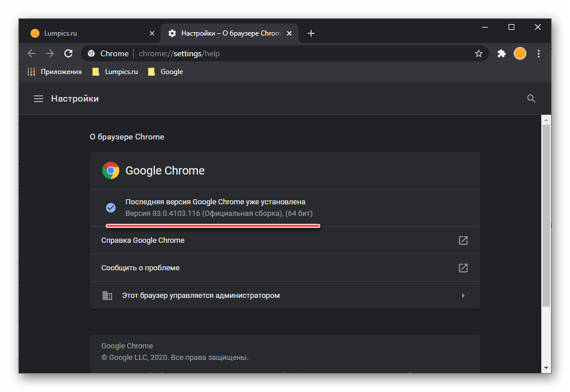Switch to the Lumpics.ru tab
Screen dimensions: 570x392
(86, 33)
